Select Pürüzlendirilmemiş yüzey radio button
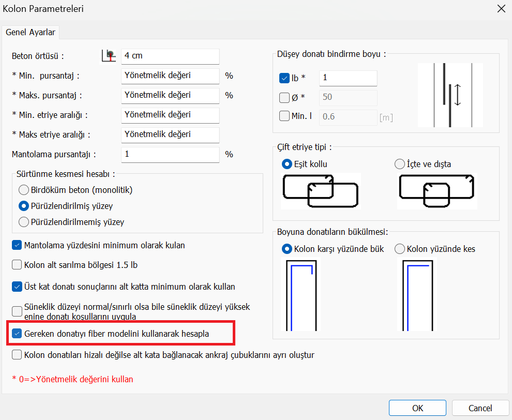The height and width of the screenshot is (420, 512). 23,222
